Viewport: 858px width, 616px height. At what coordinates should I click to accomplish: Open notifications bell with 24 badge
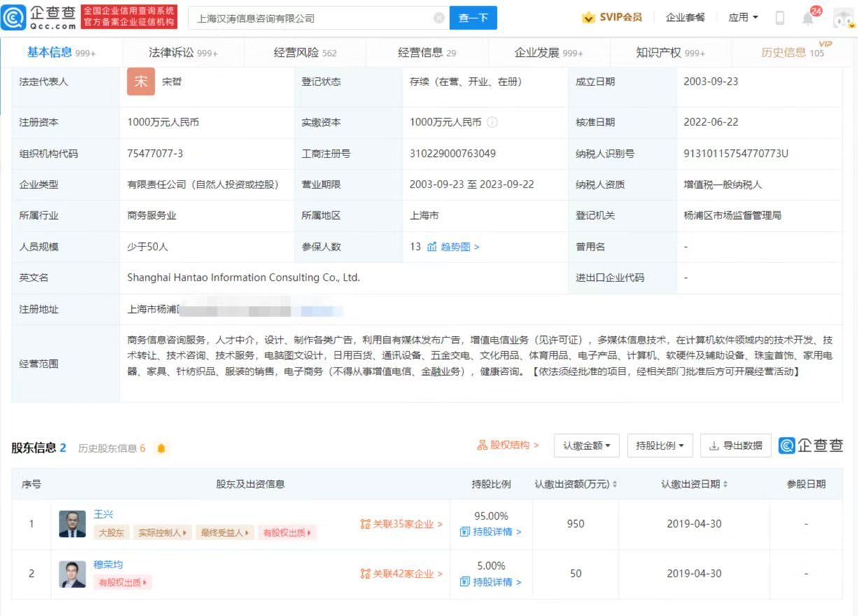[808, 17]
